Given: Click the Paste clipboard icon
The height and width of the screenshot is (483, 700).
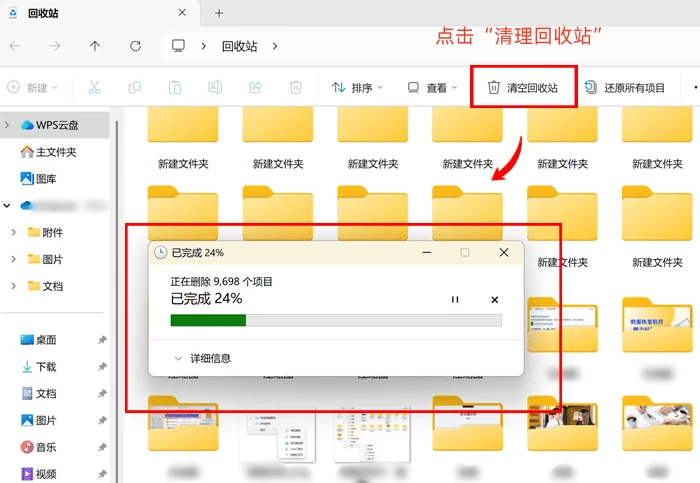Looking at the screenshot, I should pyautogui.click(x=175, y=87).
